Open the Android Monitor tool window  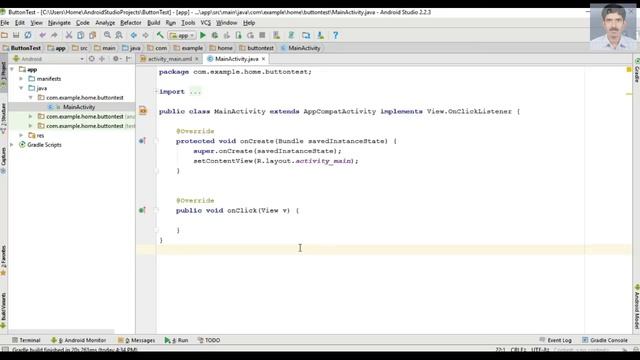(78, 340)
